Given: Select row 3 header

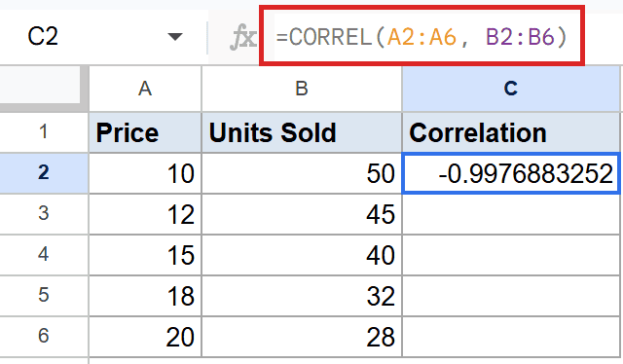Looking at the screenshot, I should click(44, 214).
